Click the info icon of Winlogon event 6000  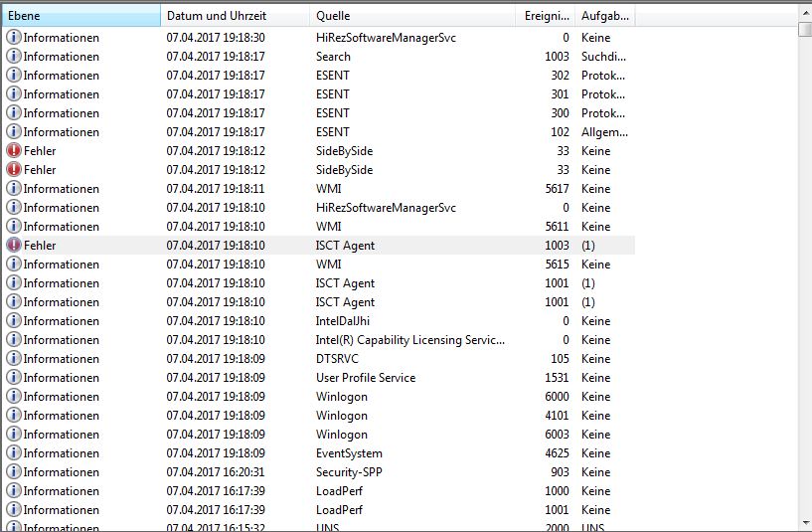click(14, 397)
